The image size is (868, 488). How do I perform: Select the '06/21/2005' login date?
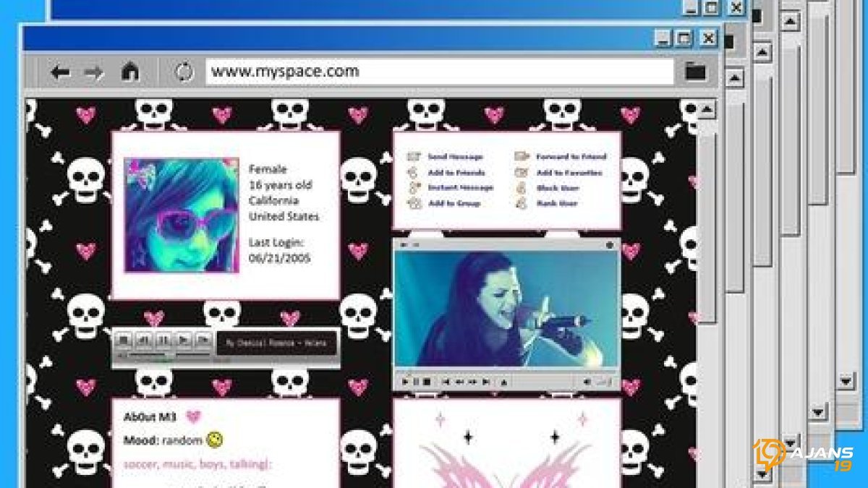pyautogui.click(x=280, y=258)
